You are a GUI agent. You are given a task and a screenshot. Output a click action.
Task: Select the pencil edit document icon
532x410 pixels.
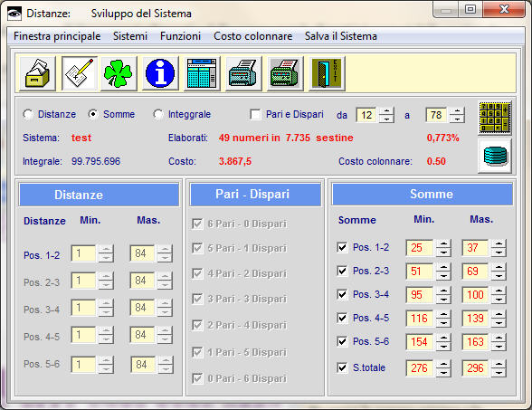pyautogui.click(x=80, y=73)
